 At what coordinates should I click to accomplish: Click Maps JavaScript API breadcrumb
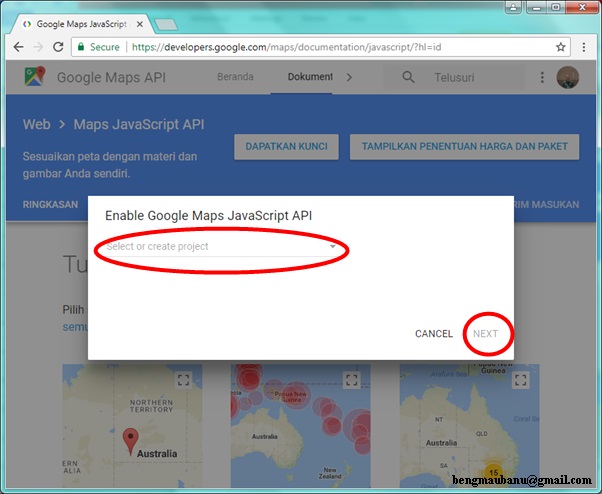click(139, 124)
